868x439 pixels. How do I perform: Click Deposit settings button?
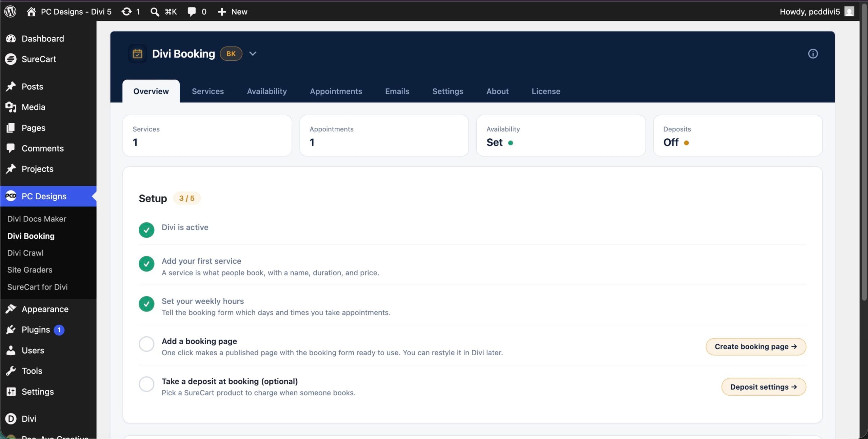(x=764, y=387)
